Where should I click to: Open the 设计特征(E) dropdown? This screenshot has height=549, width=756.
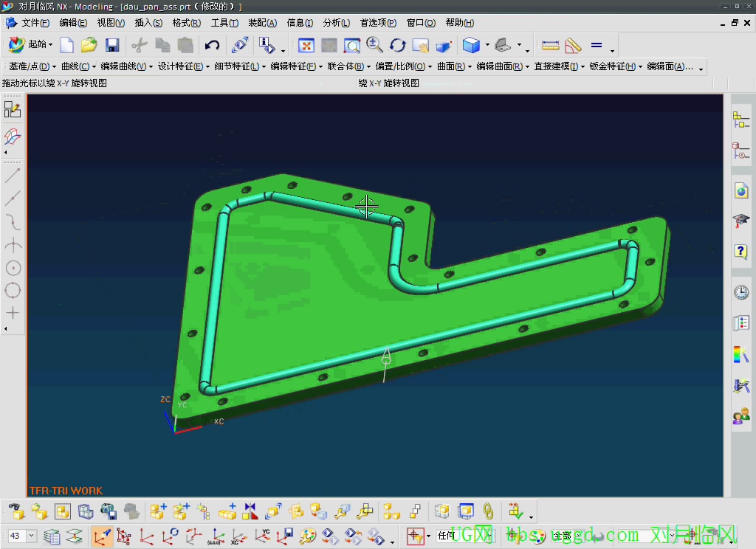coord(184,66)
